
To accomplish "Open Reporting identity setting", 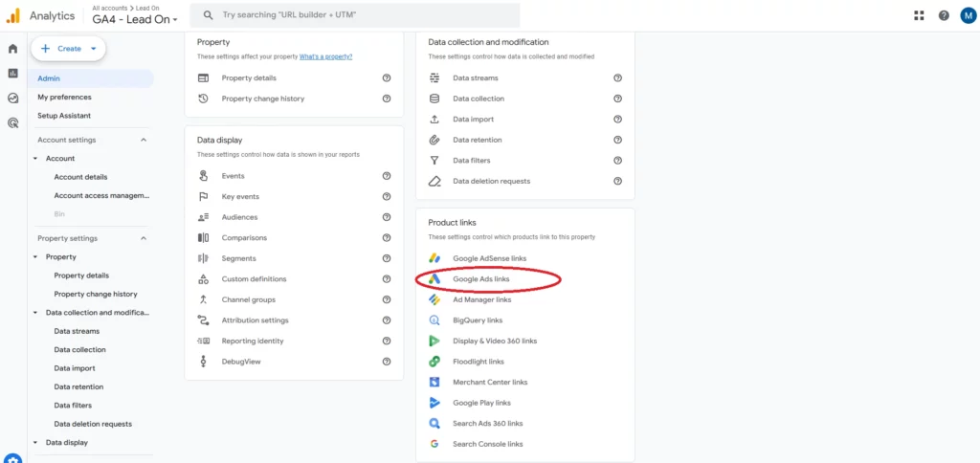I will coord(253,341).
